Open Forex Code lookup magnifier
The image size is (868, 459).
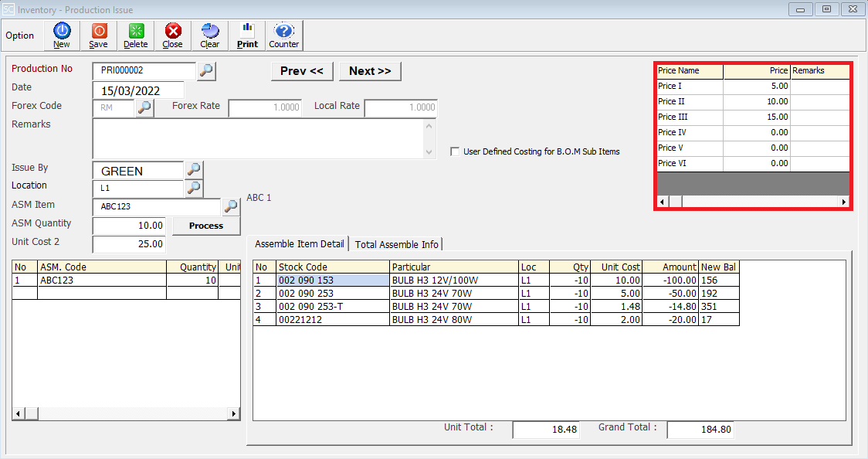[144, 107]
